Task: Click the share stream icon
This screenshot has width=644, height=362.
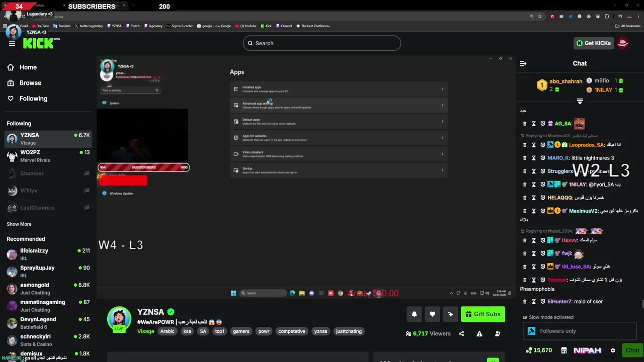Action: 461,333
